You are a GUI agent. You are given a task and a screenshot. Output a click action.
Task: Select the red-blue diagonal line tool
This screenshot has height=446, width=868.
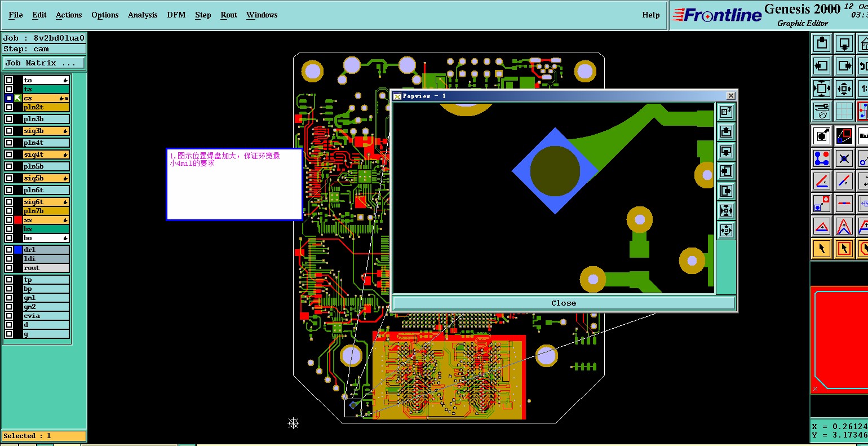pos(844,181)
